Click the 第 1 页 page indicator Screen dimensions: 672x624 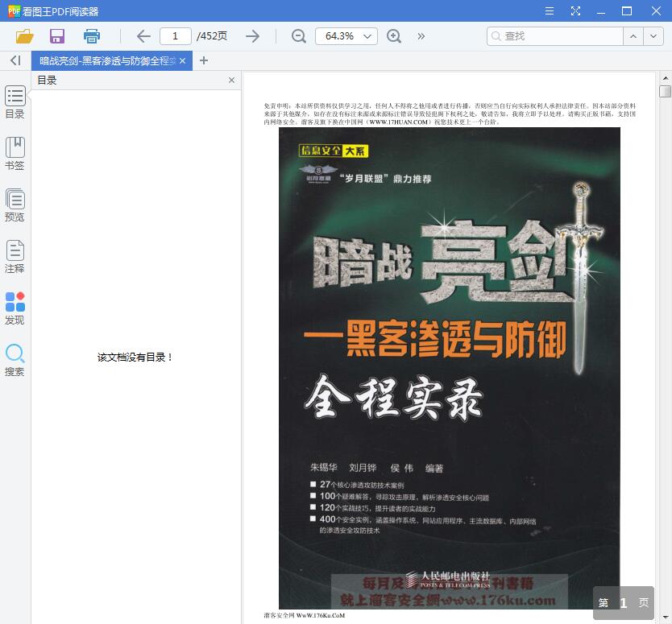(x=624, y=603)
